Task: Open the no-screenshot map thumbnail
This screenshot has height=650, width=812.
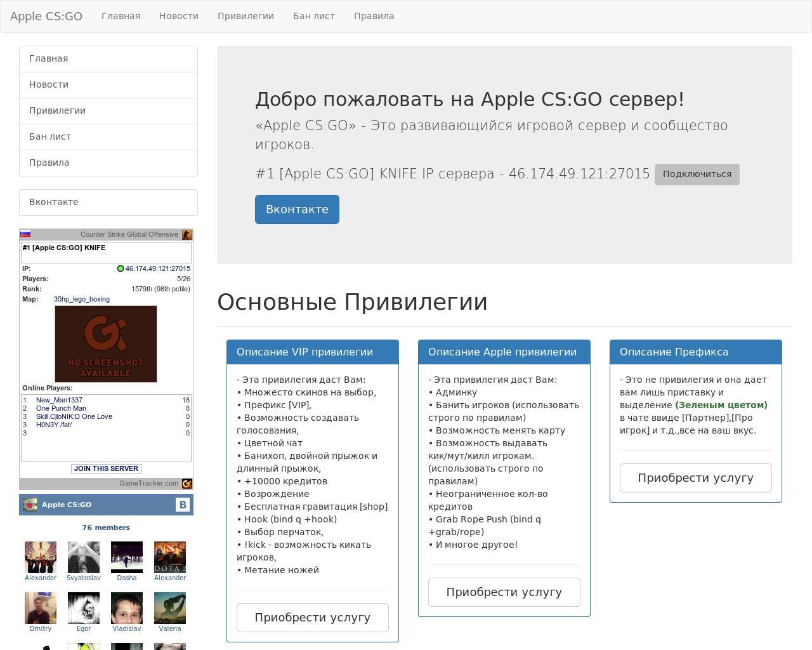Action: click(x=106, y=344)
